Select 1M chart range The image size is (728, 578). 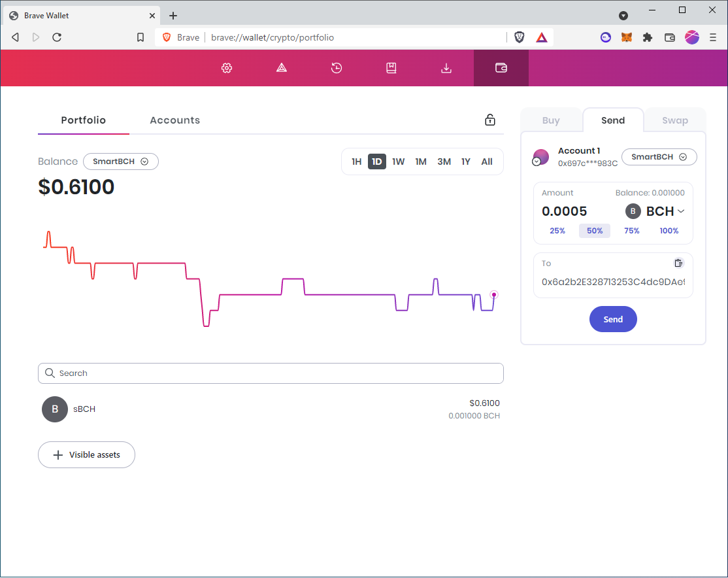click(x=421, y=161)
